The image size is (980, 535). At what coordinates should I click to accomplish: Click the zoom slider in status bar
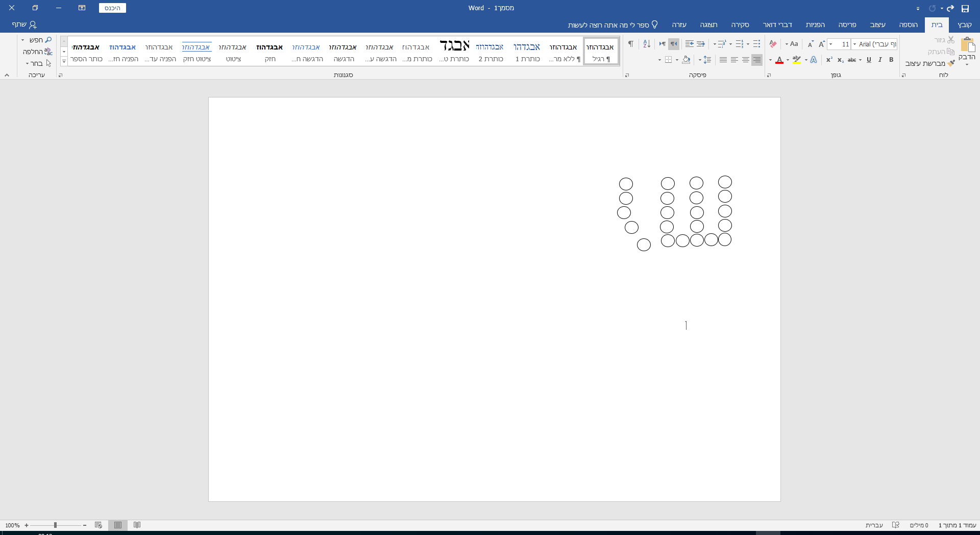point(55,525)
